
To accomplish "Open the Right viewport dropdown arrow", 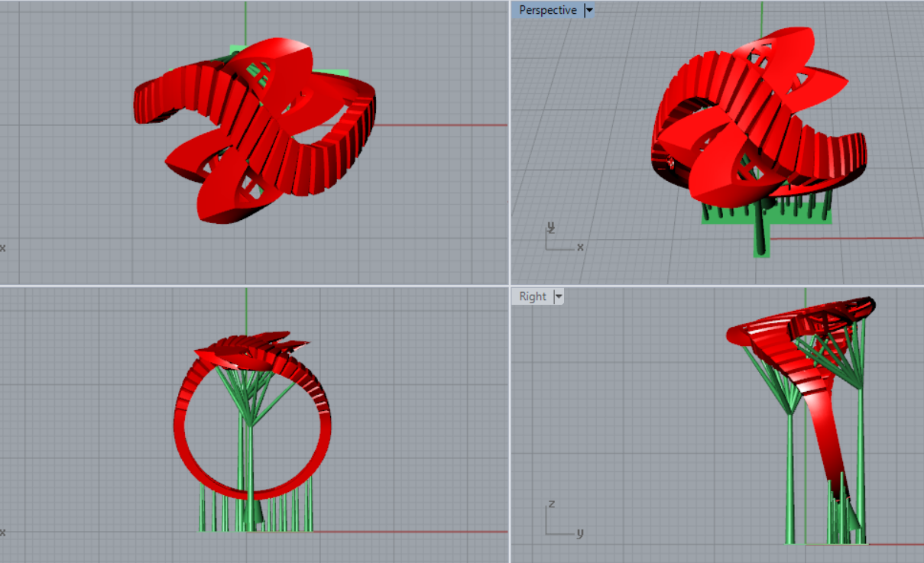I will point(558,296).
